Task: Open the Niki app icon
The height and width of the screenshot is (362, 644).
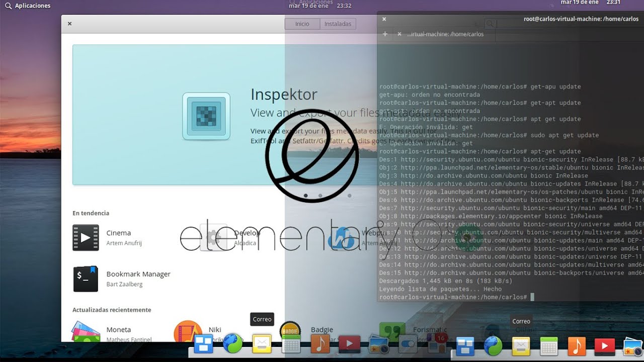Action: 188,332
